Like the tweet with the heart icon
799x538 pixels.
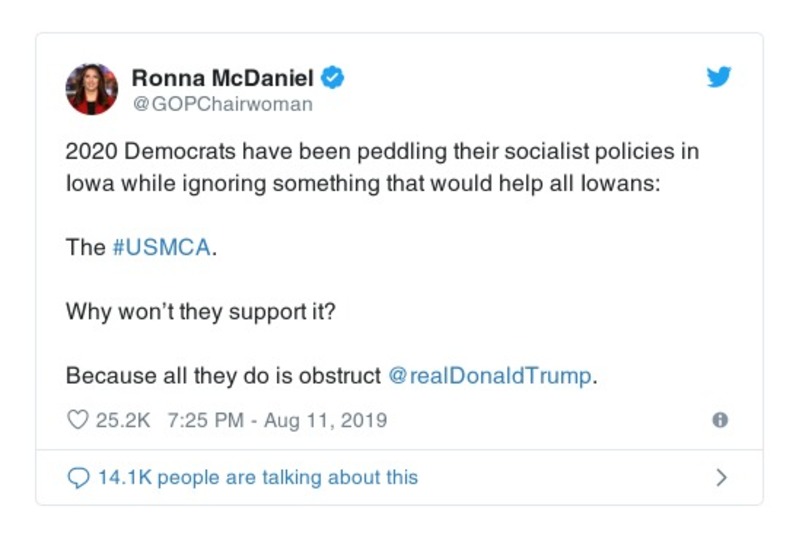pos(78,420)
